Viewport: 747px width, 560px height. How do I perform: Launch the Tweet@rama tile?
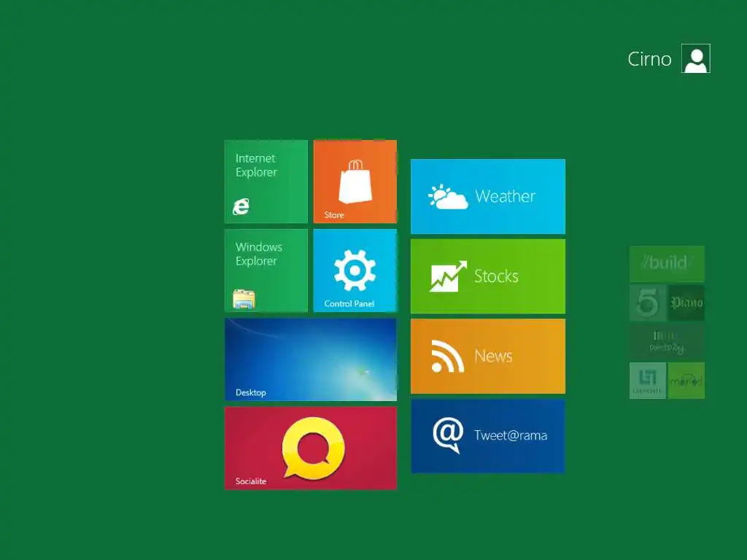click(488, 436)
